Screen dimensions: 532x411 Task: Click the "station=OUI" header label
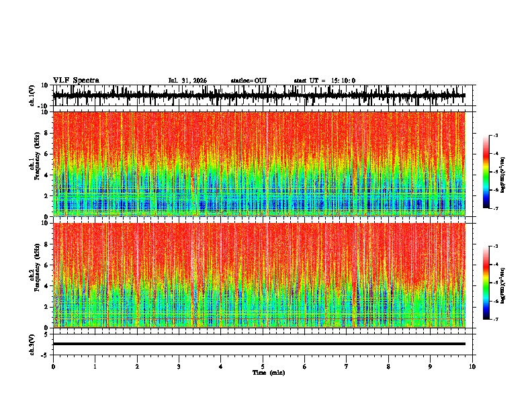pyautogui.click(x=249, y=81)
